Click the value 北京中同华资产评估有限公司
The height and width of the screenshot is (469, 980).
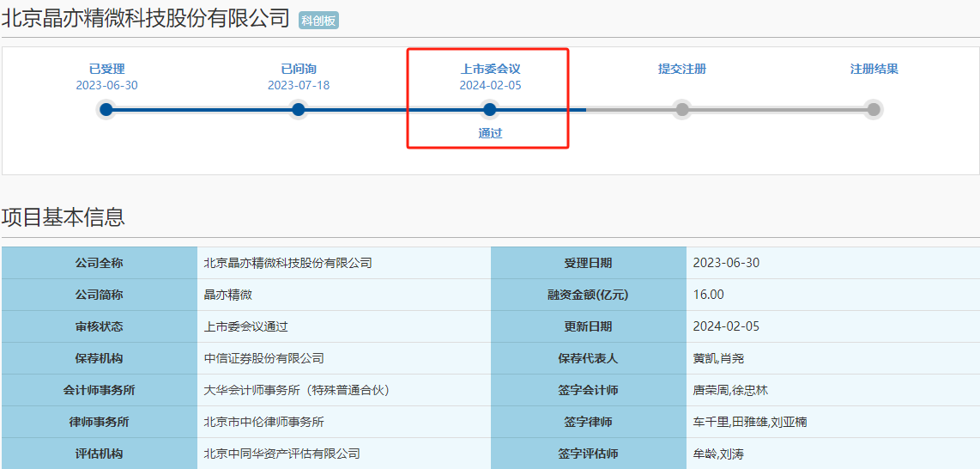(x=282, y=454)
